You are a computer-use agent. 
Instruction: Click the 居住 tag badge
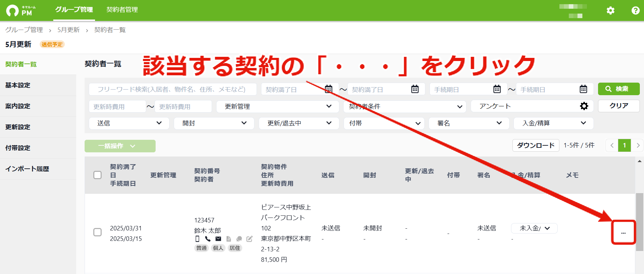(235, 248)
